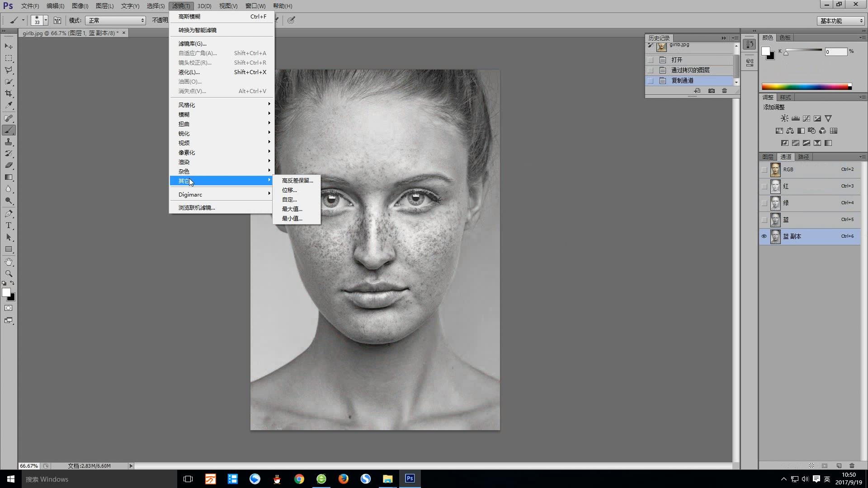Select the Quick Selection tool

click(9, 82)
